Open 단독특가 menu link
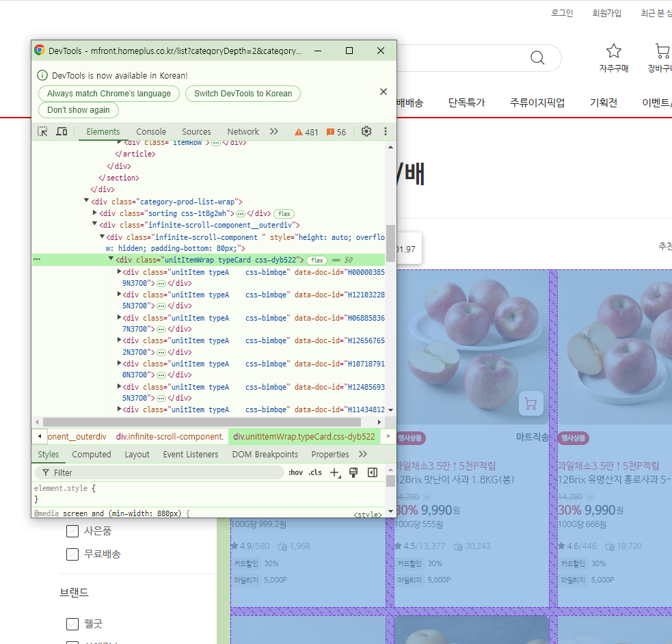672x644 pixels. 466,103
